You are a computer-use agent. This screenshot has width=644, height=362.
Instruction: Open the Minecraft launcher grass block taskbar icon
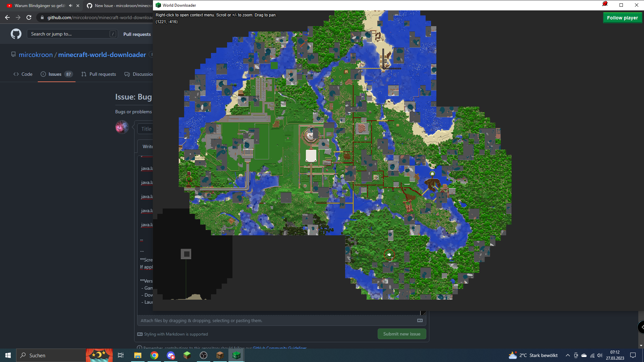pos(186,355)
